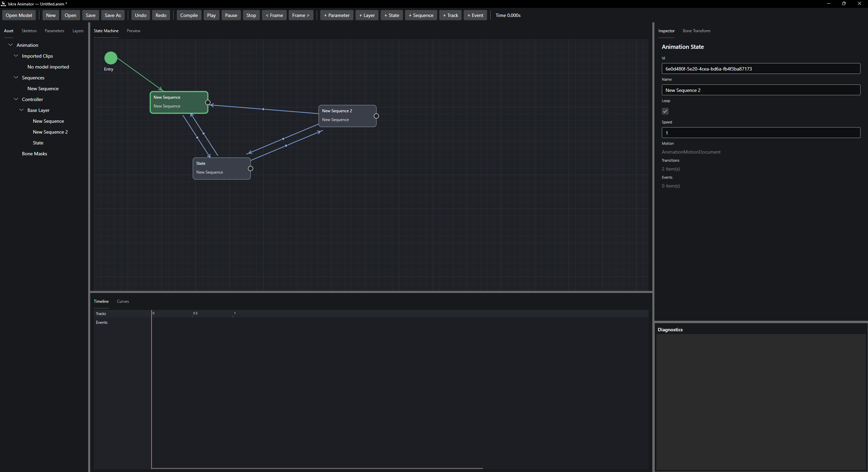Add a new Layer
Image resolution: width=868 pixels, height=472 pixels.
(x=367, y=15)
